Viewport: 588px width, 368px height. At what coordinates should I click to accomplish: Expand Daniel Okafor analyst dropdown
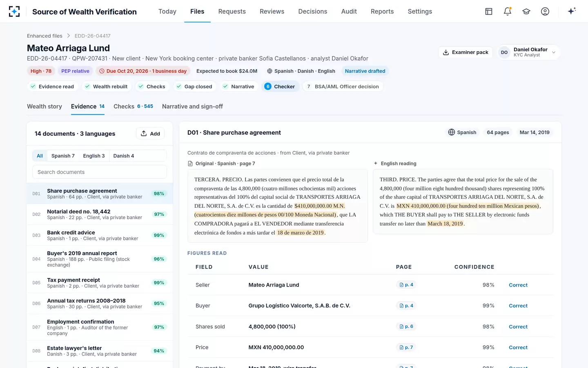pos(529,52)
